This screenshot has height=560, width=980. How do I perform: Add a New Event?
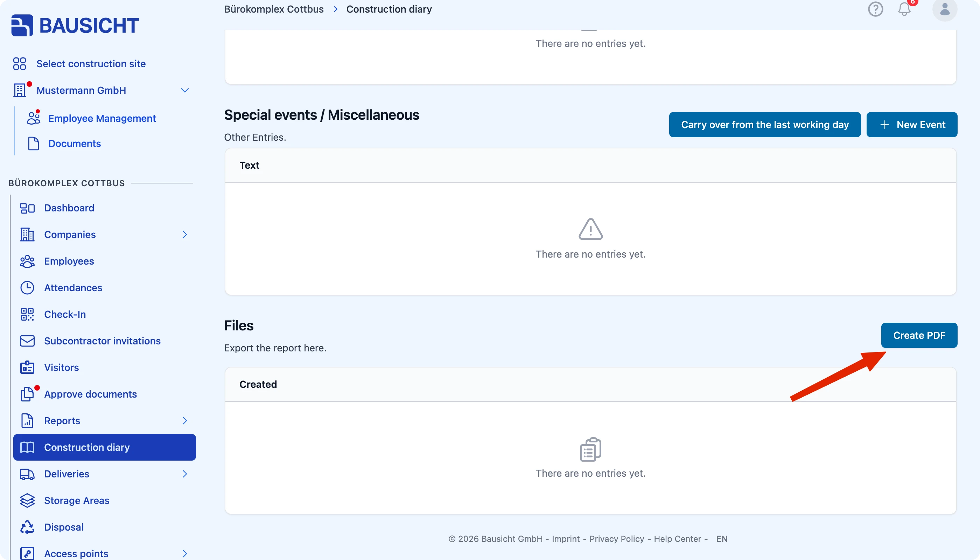[x=911, y=125]
